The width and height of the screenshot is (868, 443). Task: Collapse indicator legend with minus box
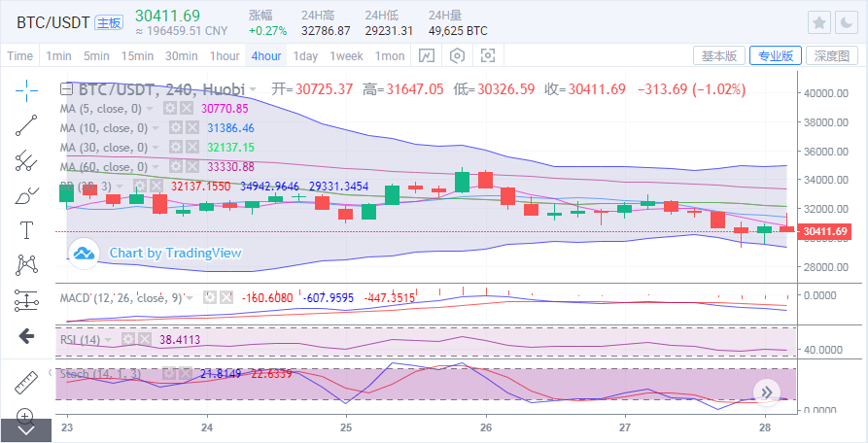pos(67,89)
